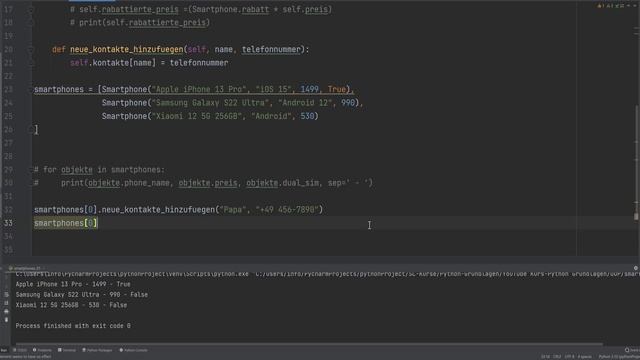Viewport: 640px width, 360px height.
Task: Change line separator CRLF in status bar
Action: click(557, 357)
